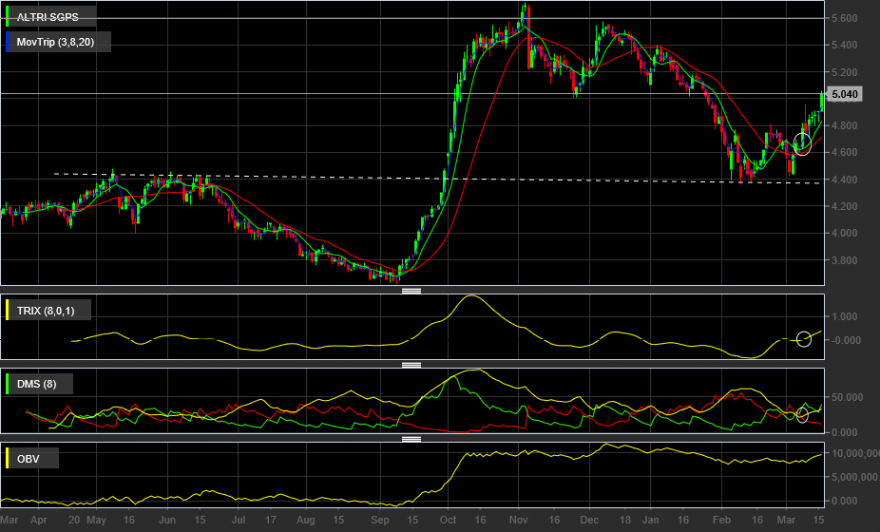The image size is (880, 532).
Task: Click the 4.000 price axis label
Action: (844, 233)
